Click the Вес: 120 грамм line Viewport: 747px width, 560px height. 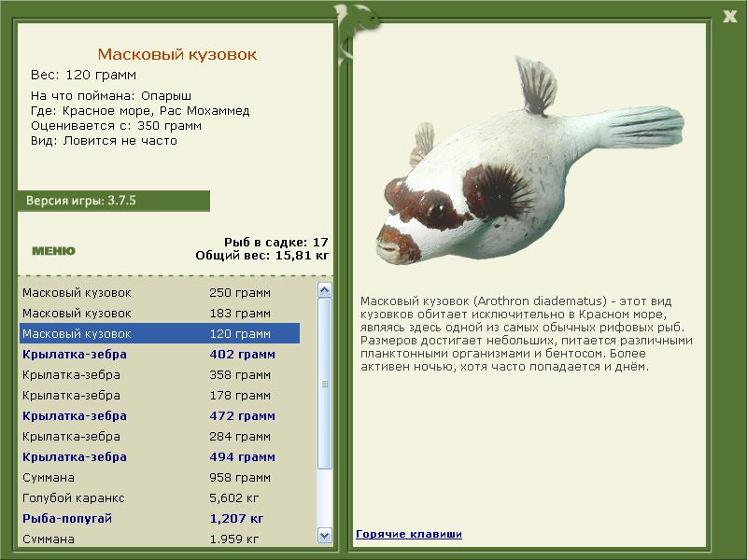pos(83,75)
